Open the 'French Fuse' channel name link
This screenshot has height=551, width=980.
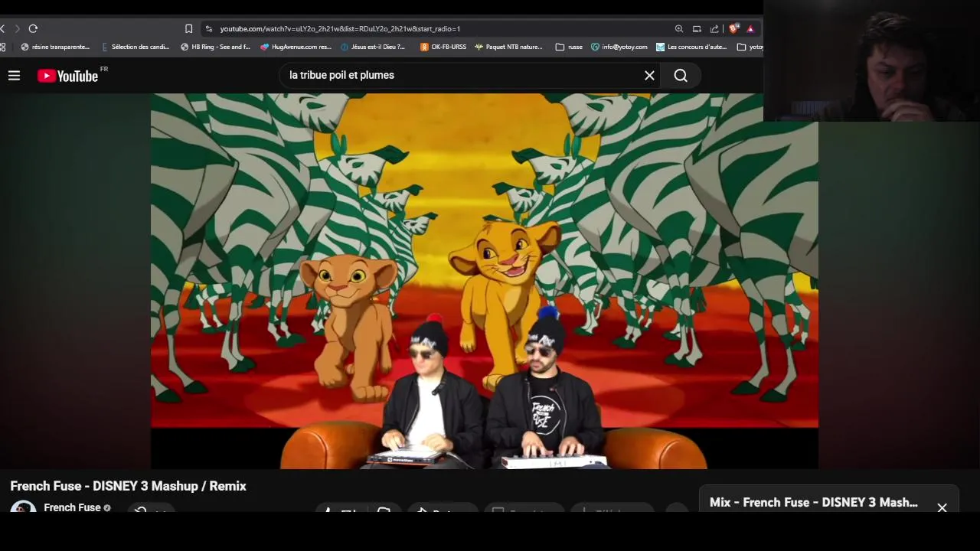click(72, 507)
